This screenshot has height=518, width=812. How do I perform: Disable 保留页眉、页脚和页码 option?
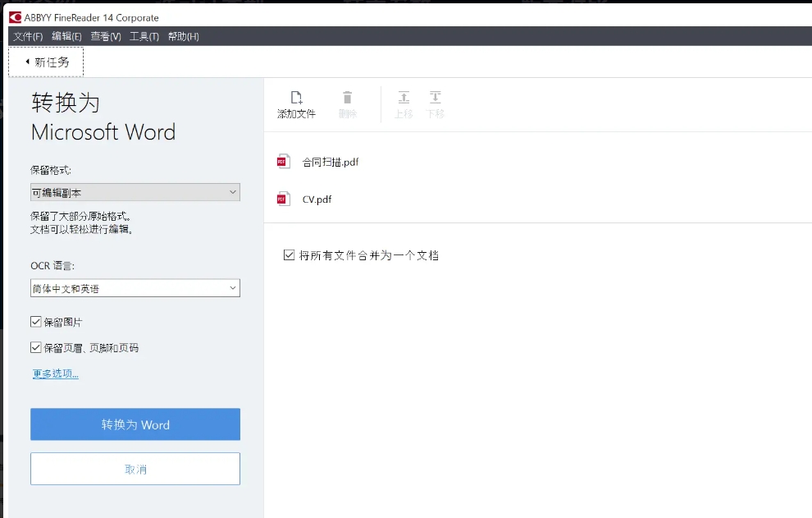click(35, 347)
